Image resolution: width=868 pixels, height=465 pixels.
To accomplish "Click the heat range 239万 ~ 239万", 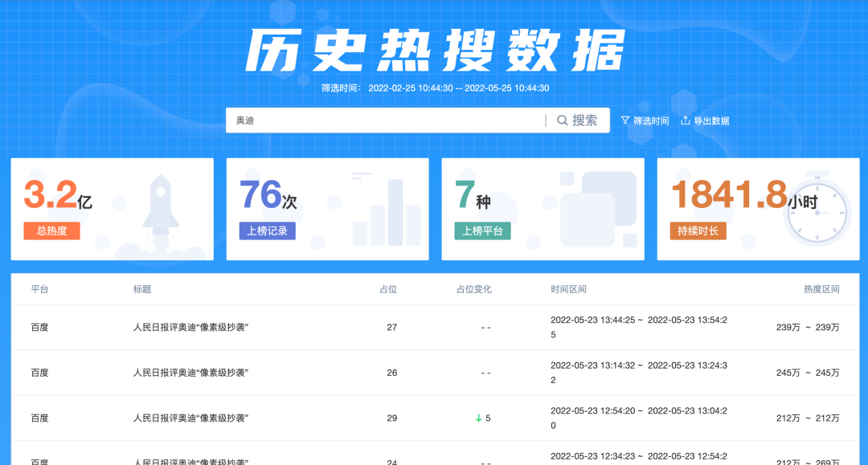I will [x=808, y=328].
